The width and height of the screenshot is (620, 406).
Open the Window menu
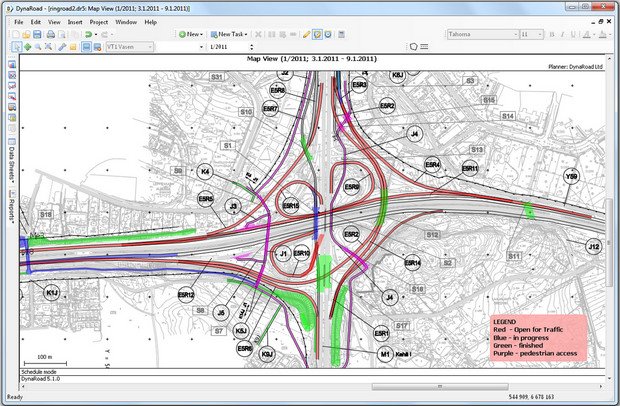[x=126, y=22]
